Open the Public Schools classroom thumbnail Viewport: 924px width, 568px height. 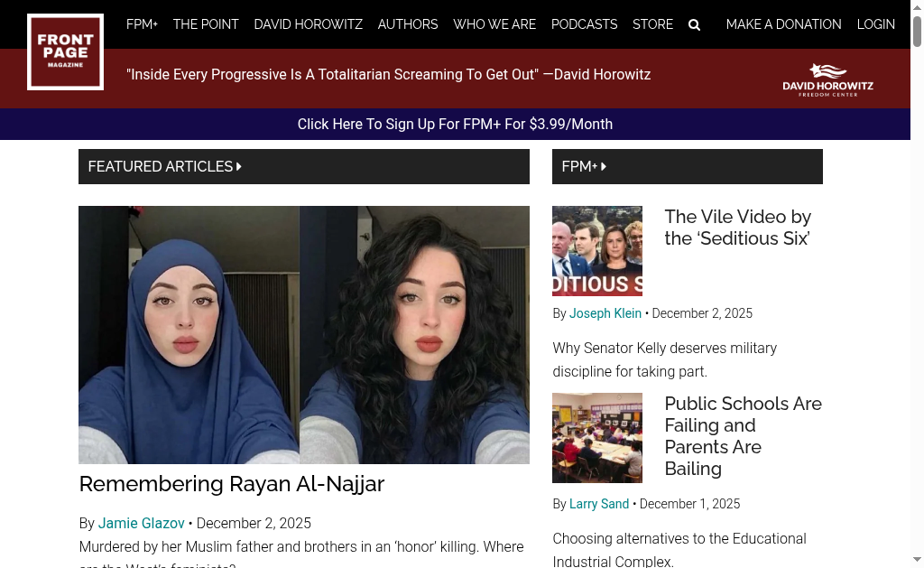[x=596, y=437]
